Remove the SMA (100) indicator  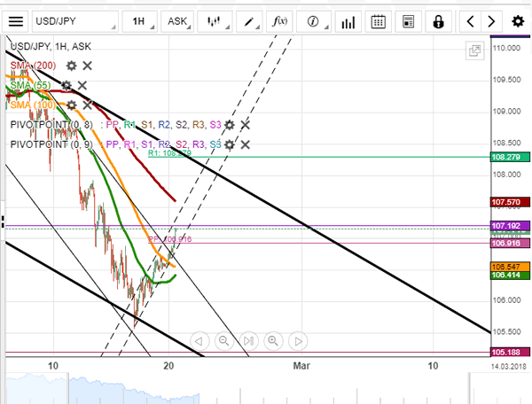(87, 105)
